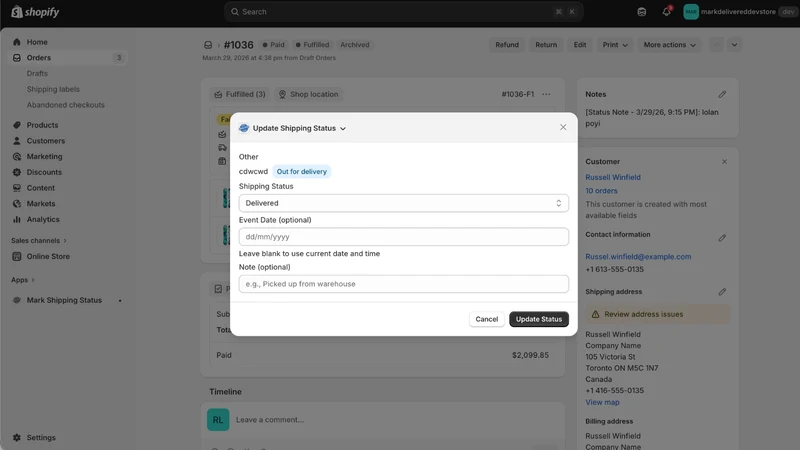This screenshot has height=450, width=800.
Task: Click the Shop location label
Action: pos(309,94)
